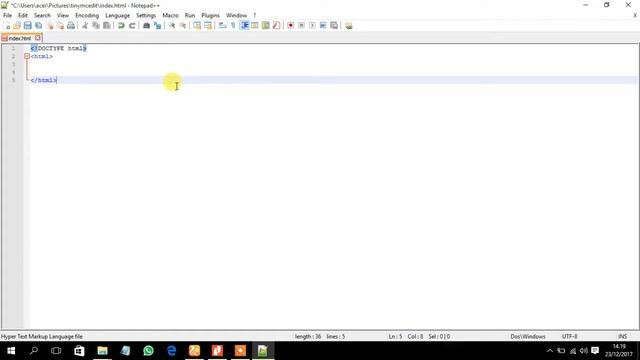The width and height of the screenshot is (640, 360).
Task: Open the Window menu
Action: click(x=237, y=16)
